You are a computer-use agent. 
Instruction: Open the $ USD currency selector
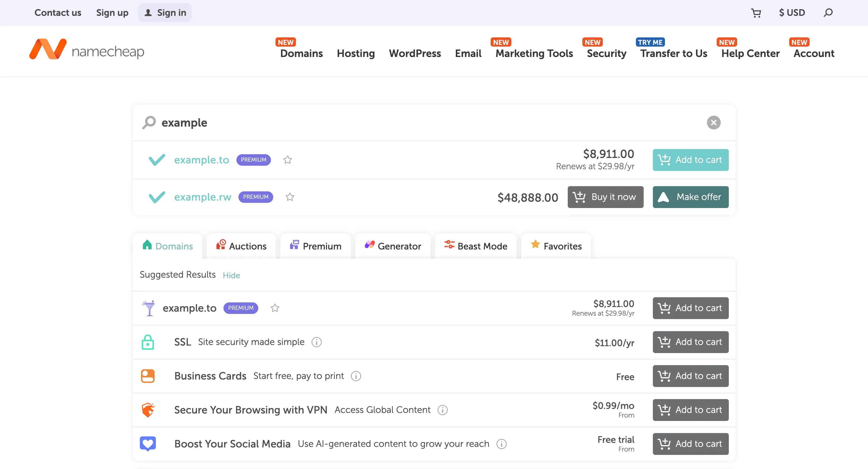[x=792, y=12]
